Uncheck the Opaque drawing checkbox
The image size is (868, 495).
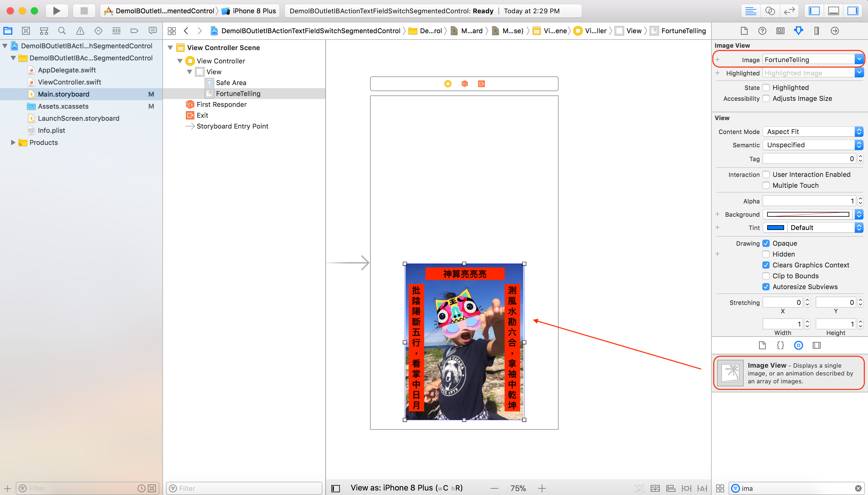pyautogui.click(x=766, y=243)
